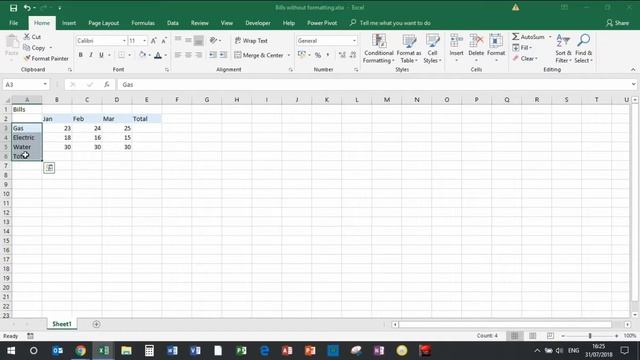Switch to the Data tab

coord(173,23)
